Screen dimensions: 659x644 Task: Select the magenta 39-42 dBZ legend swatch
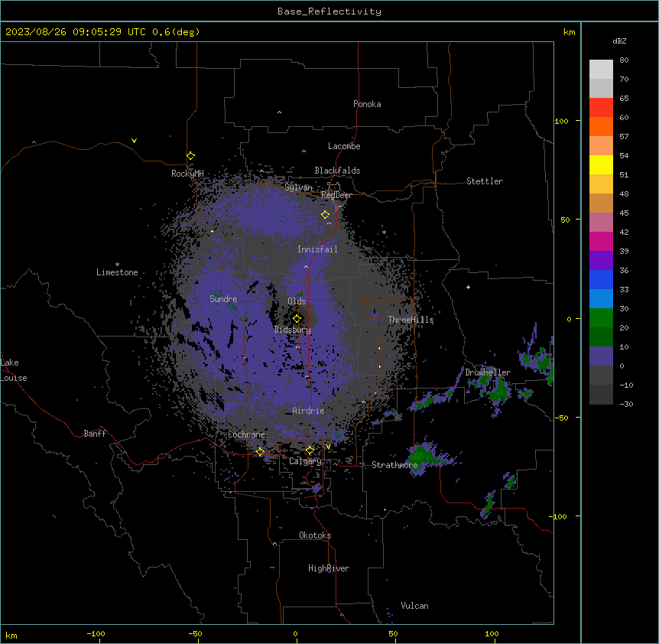pyautogui.click(x=601, y=241)
